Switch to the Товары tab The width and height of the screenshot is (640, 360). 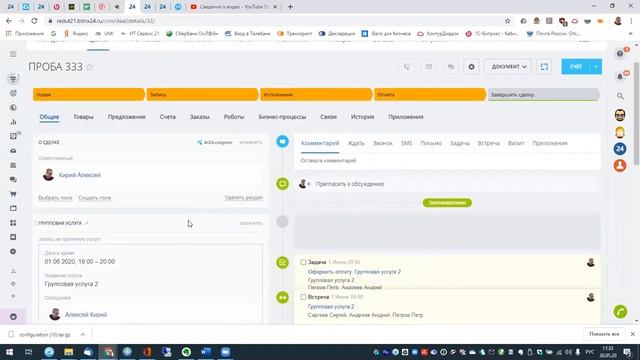(x=83, y=117)
